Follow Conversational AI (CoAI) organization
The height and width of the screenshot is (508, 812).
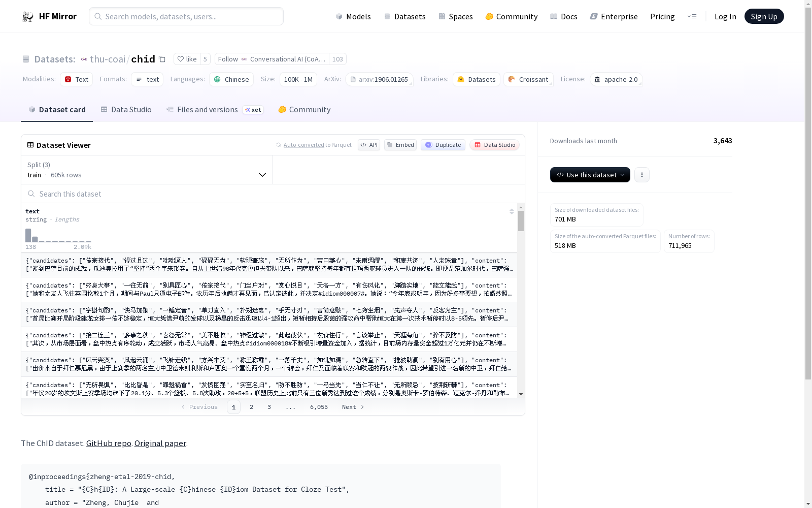(272, 59)
